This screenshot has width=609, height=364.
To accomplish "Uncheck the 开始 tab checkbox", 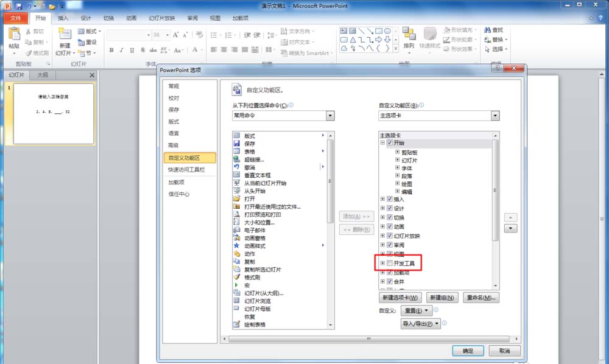I will tap(390, 143).
